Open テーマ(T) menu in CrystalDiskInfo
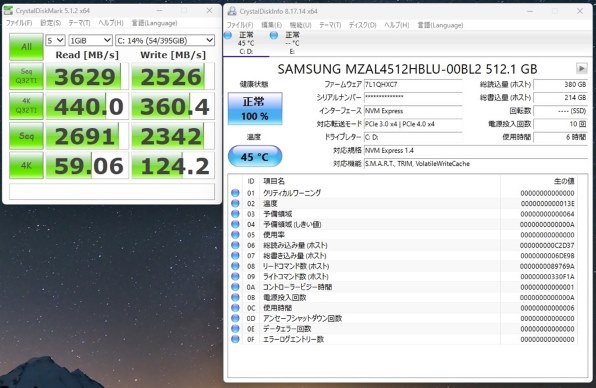 [x=330, y=25]
